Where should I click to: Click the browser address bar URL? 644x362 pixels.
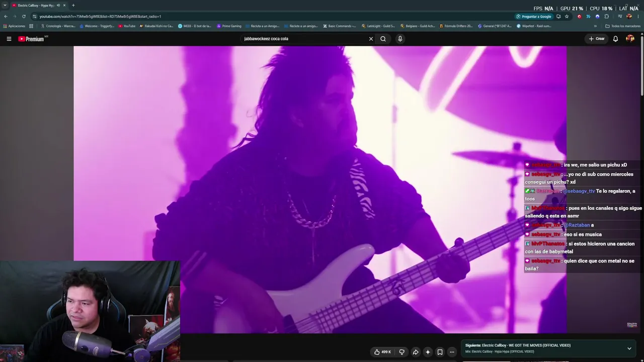coord(100,16)
